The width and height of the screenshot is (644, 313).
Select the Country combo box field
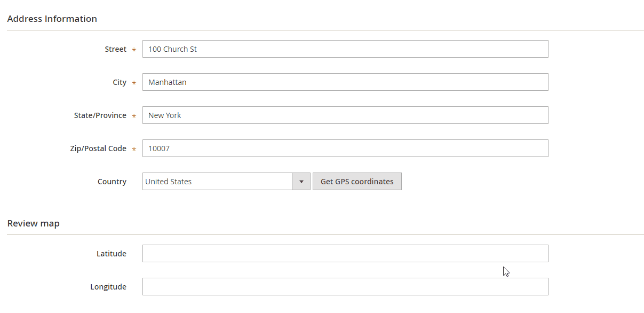pos(219,181)
